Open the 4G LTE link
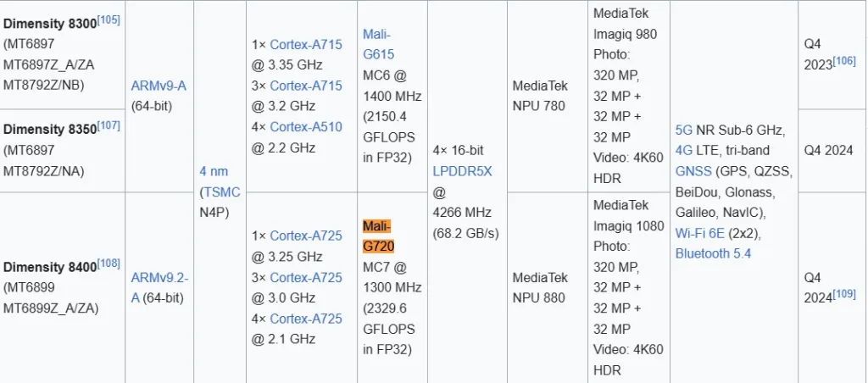Viewport: 868px width, 383px height. click(685, 151)
